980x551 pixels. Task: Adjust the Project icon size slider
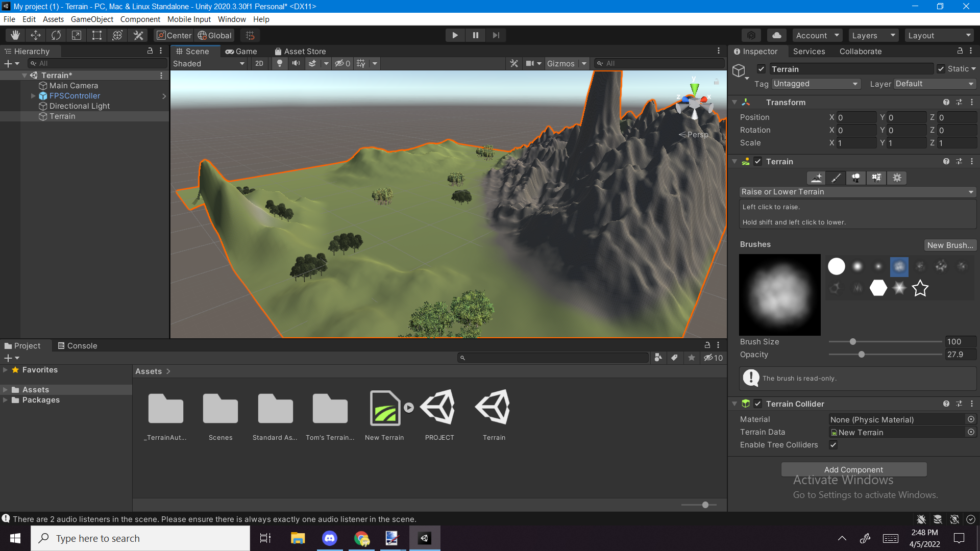[x=699, y=505]
